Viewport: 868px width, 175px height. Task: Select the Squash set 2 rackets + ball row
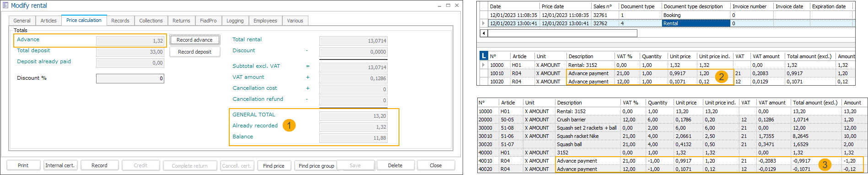coord(672,128)
